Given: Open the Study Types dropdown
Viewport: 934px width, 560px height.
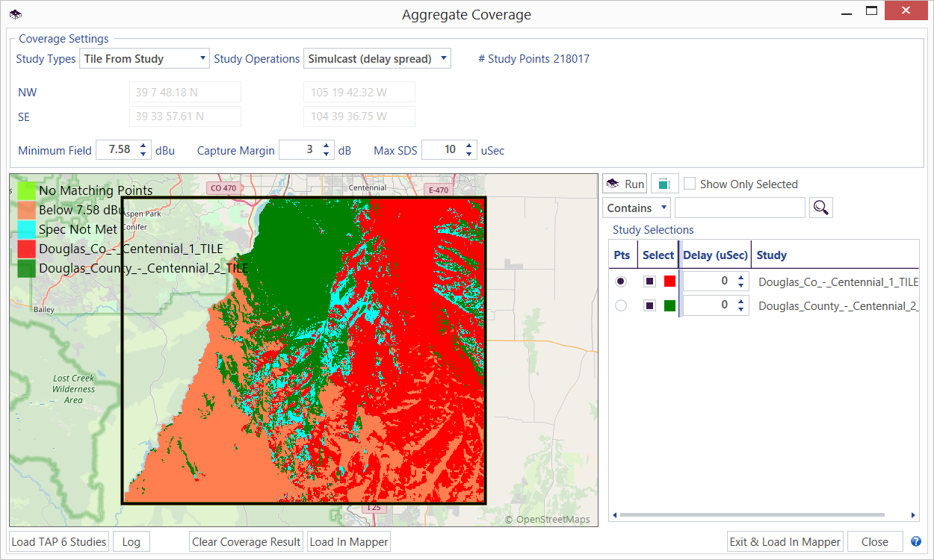Looking at the screenshot, I should coord(144,59).
